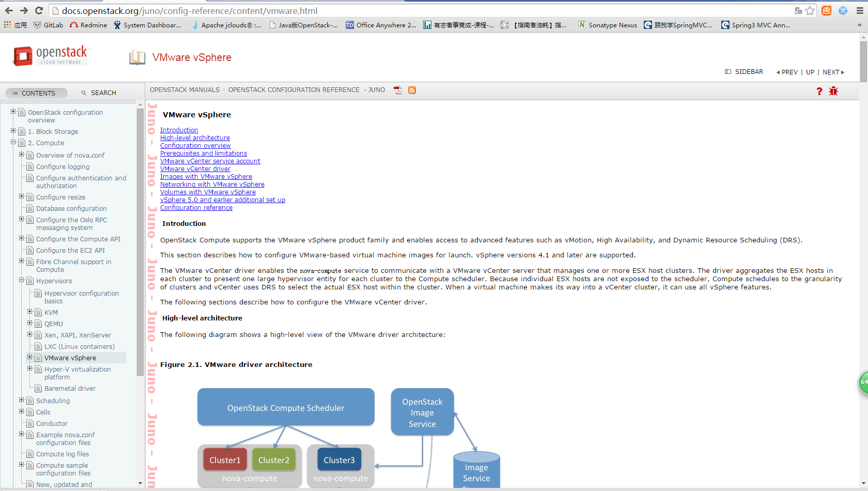This screenshot has height=491, width=868.
Task: Report a bug via red bug icon
Action: pyautogui.click(x=833, y=91)
